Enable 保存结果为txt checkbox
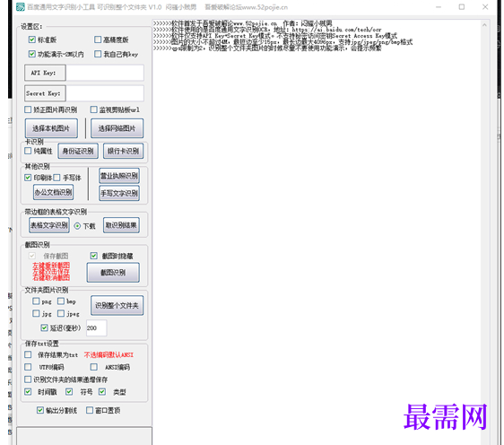 point(28,354)
